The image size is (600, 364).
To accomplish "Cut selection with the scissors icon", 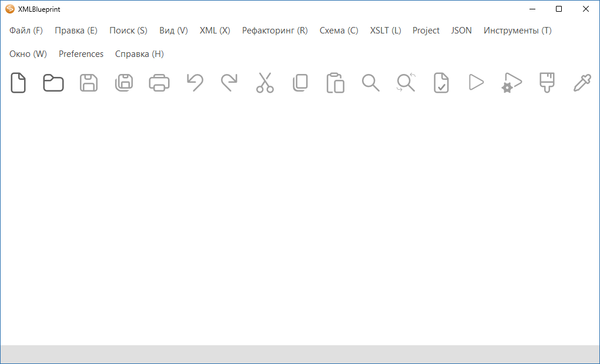I will (265, 83).
